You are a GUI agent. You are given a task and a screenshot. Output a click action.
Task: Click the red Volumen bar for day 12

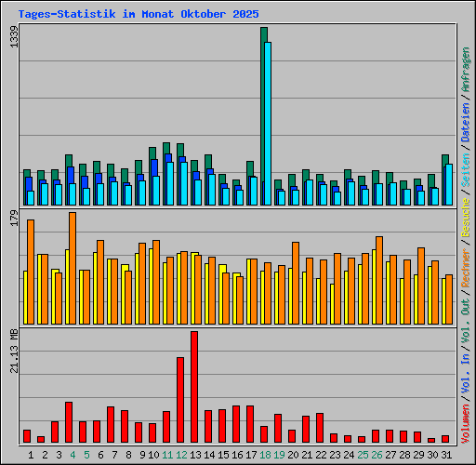pos(180,400)
